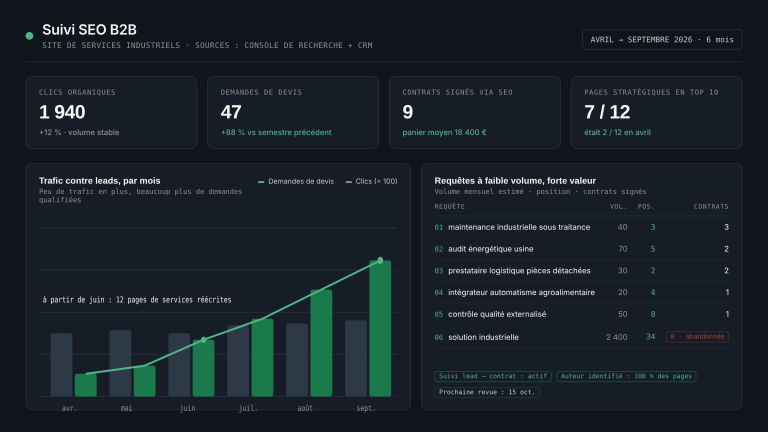
Task: Click row number 01 in the queries table
Action: (438, 227)
